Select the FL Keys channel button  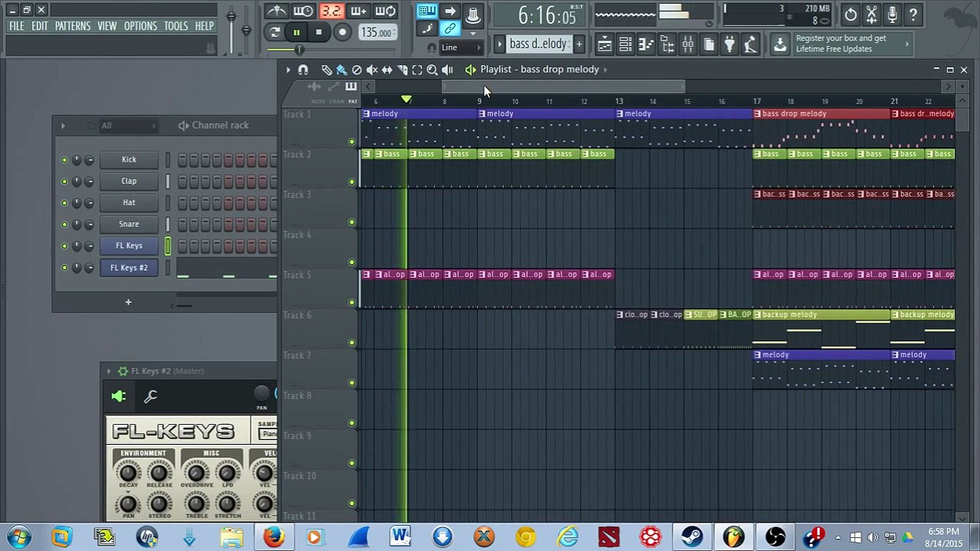point(129,246)
